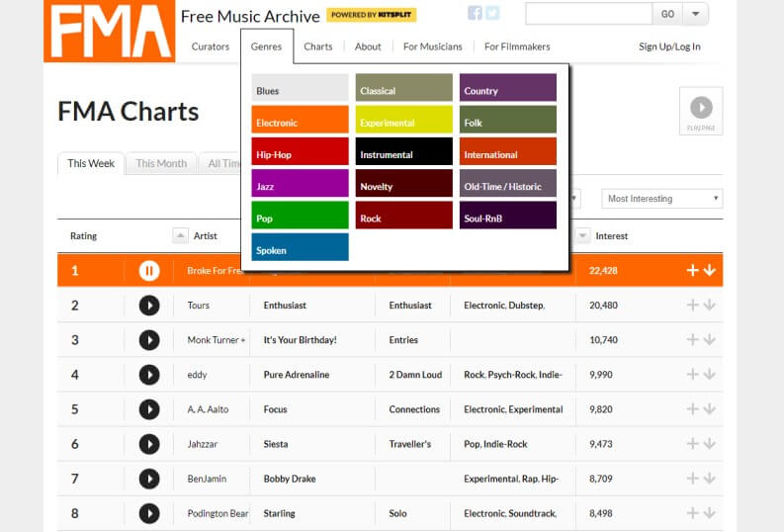784x532 pixels.
Task: Download the Starling track
Action: pyautogui.click(x=710, y=513)
